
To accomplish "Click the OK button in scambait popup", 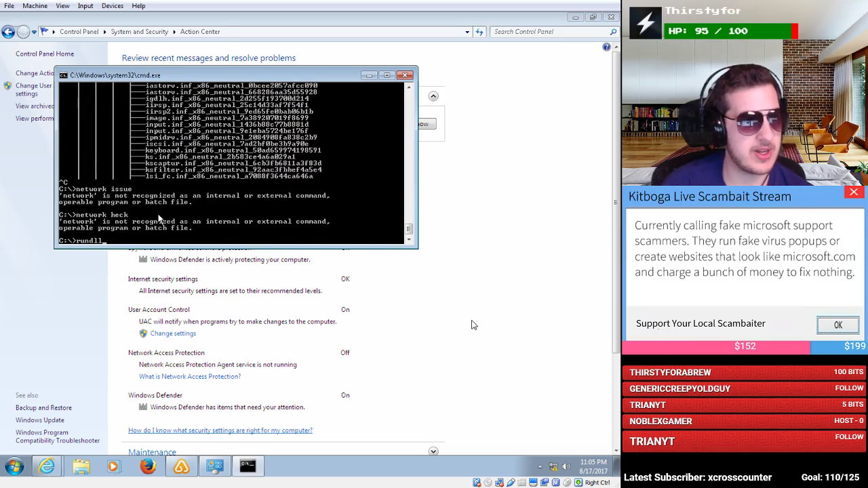I will click(x=838, y=325).
